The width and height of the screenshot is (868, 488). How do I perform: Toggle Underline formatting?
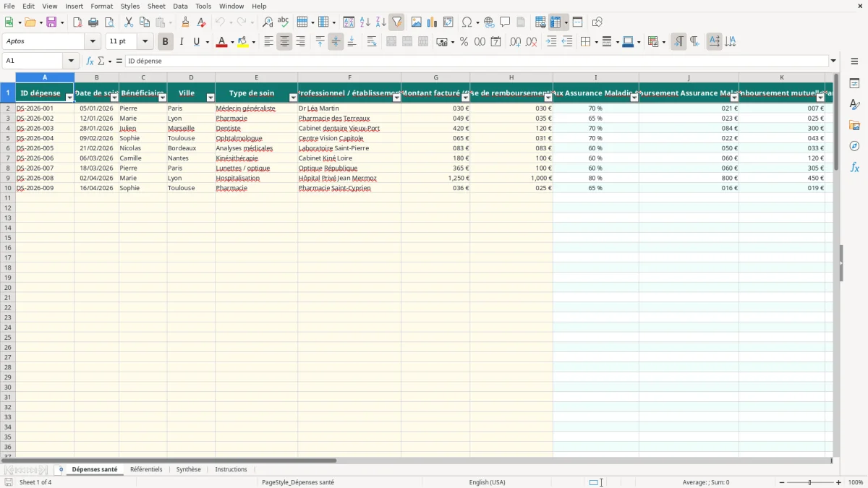pos(196,42)
